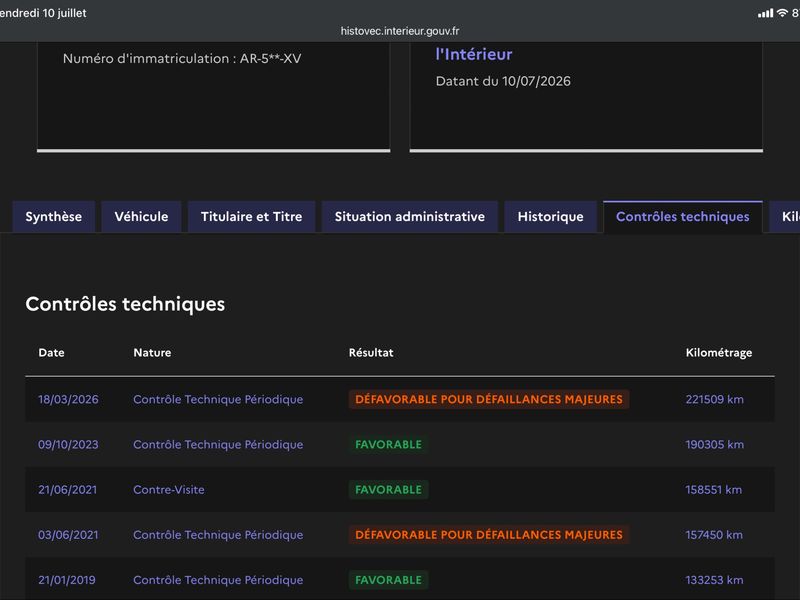
Task: Click Contrôle Technique Périodique in the 09/10/2023 row
Action: click(218, 445)
